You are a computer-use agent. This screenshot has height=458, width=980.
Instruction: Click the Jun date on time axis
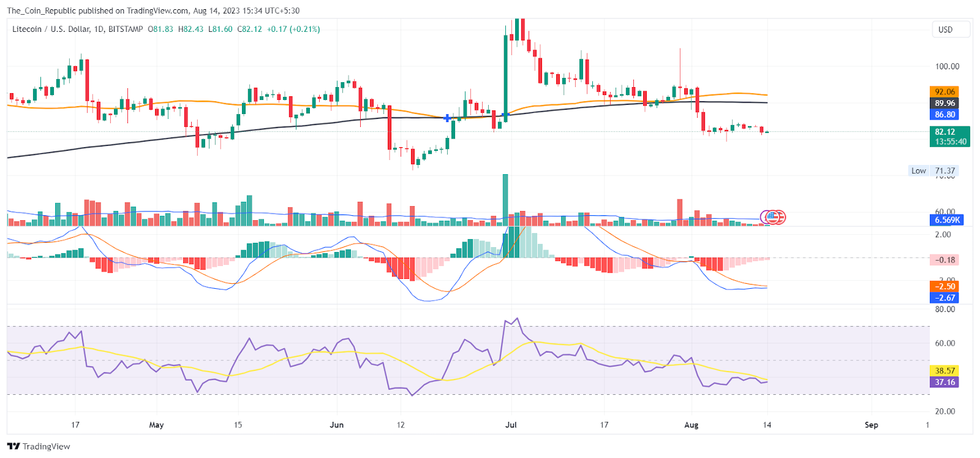337,425
